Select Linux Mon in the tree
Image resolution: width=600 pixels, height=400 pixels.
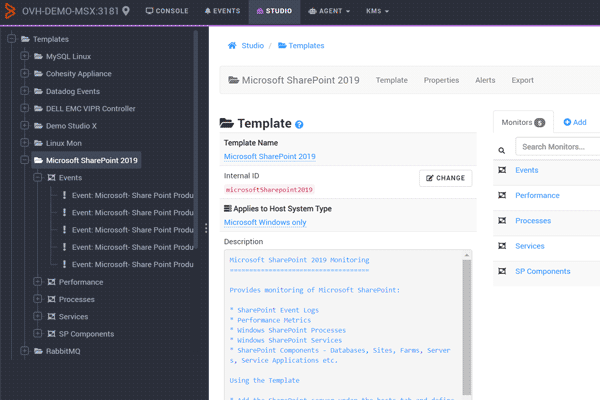(64, 143)
